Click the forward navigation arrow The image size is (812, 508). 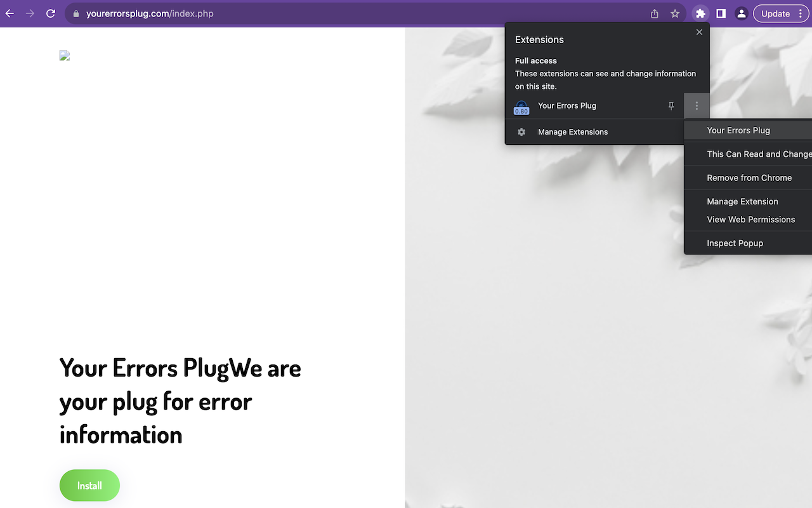(30, 13)
